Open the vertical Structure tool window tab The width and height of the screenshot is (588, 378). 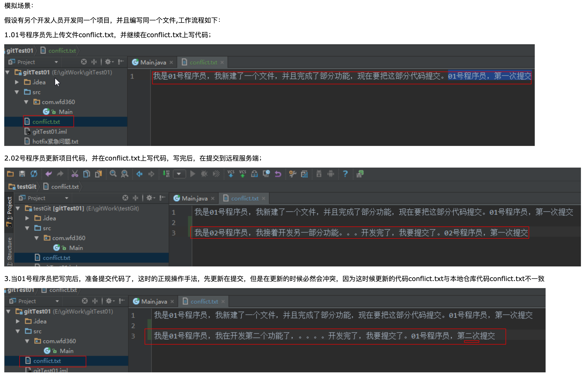coord(9,251)
